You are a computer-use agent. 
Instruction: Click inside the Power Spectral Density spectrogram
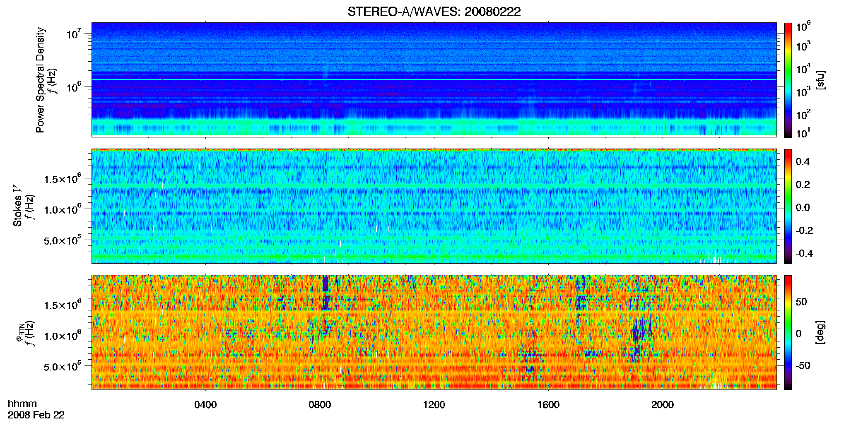(434, 79)
